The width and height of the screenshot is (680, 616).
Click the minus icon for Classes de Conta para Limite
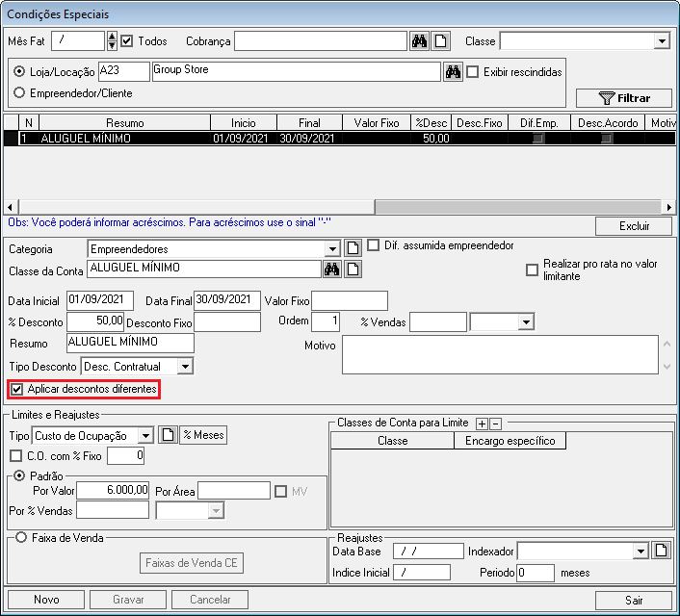[x=496, y=423]
